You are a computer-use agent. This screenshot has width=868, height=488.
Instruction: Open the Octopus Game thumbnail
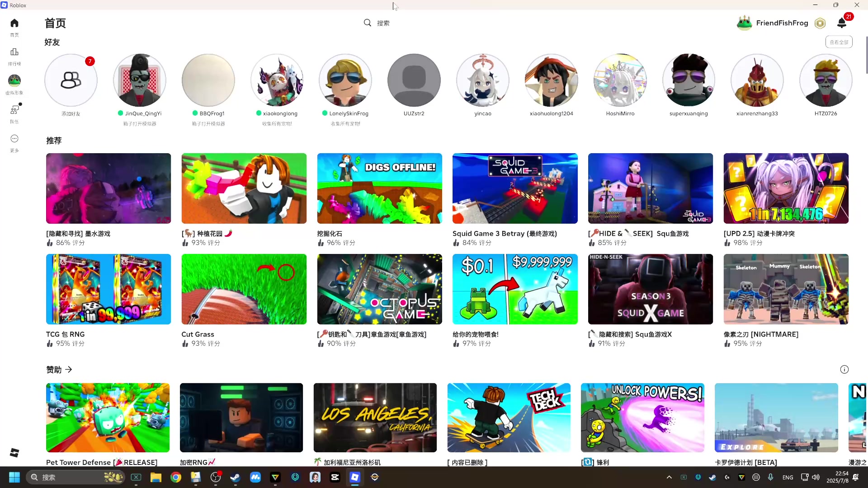[x=380, y=289]
